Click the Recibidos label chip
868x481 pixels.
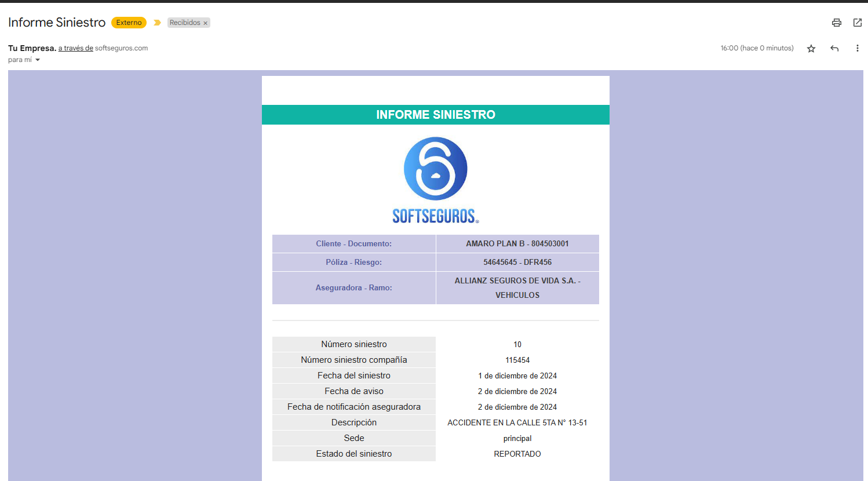(185, 23)
